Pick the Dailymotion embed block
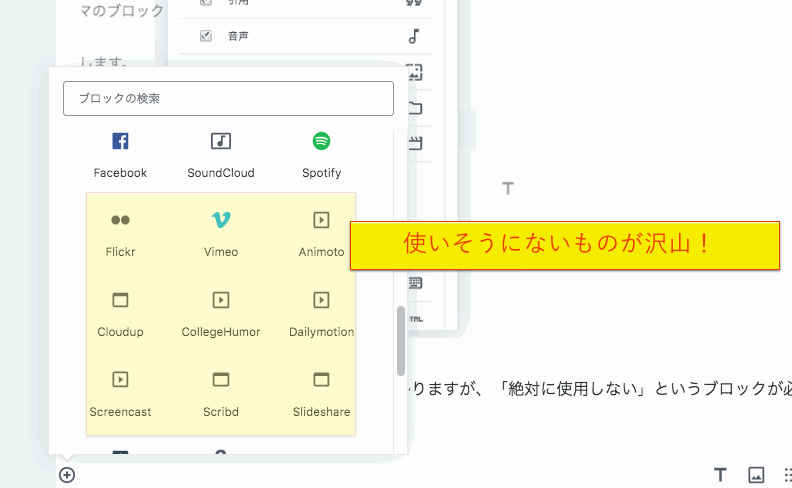The width and height of the screenshot is (792, 488). coord(321,314)
